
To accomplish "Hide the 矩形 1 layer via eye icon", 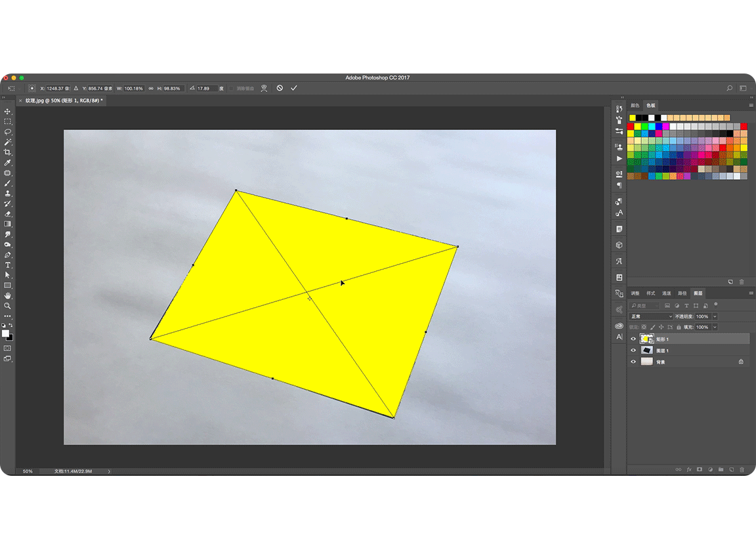I will pyautogui.click(x=633, y=339).
